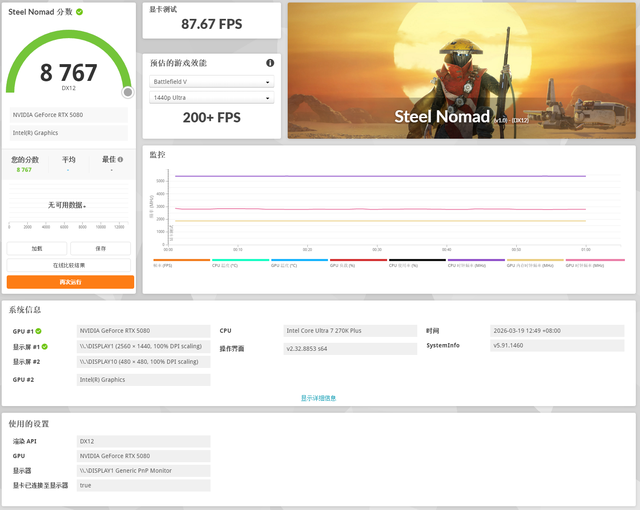The height and width of the screenshot is (510, 640).
Task: Toggle the purple CPU 时钟频率 (MHz) legend
Action: [476, 263]
